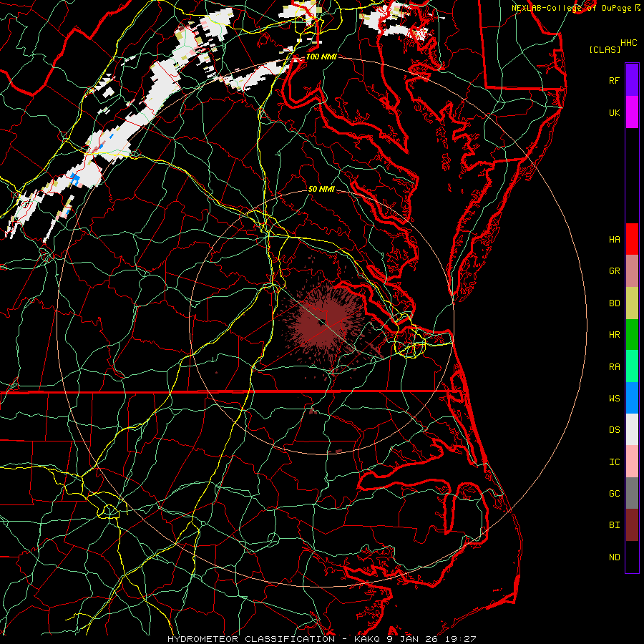Click the gray GC legend swatch
The width and height of the screenshot is (644, 644).
click(632, 493)
